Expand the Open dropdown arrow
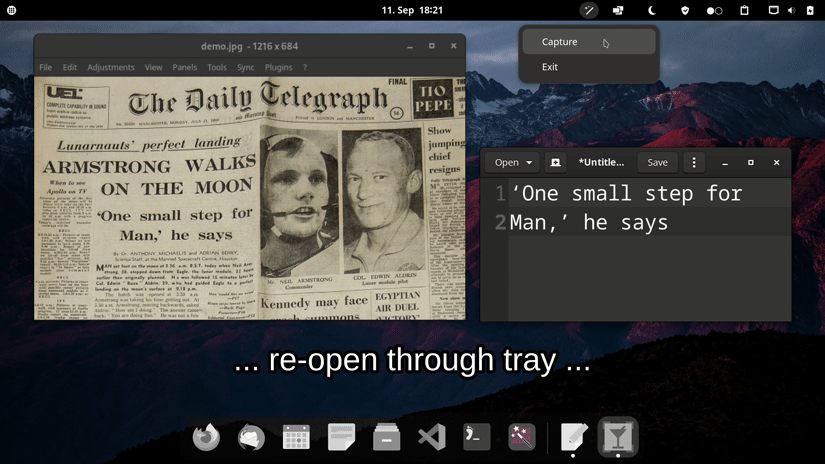The image size is (825, 464). [x=529, y=163]
